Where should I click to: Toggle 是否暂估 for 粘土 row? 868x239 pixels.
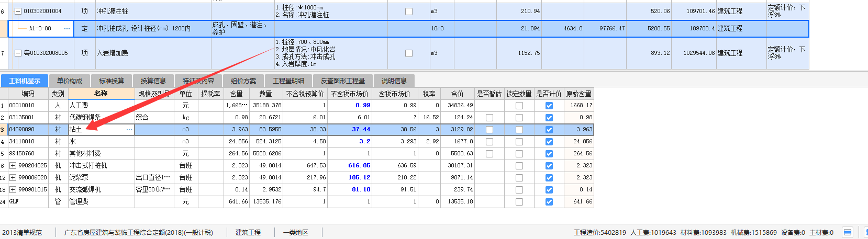click(489, 130)
